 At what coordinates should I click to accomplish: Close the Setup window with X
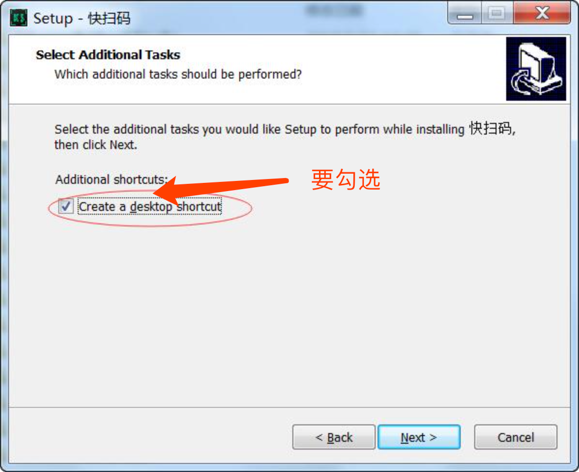pyautogui.click(x=542, y=14)
